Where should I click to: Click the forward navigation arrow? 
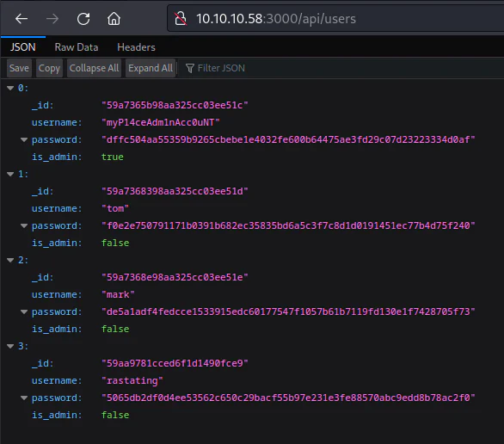[52, 19]
